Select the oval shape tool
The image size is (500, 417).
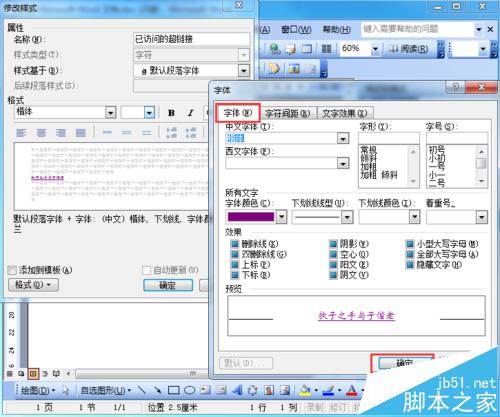tap(189, 390)
